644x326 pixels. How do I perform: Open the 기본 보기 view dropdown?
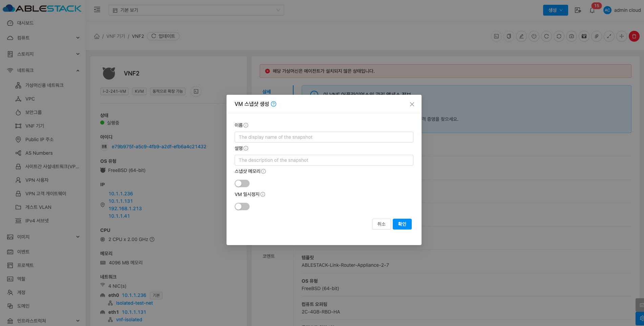coord(196,10)
